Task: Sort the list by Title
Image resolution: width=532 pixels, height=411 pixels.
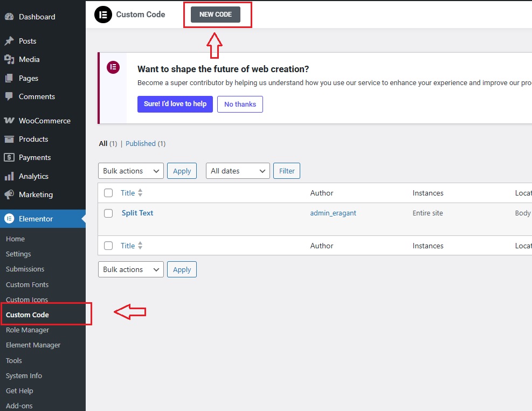Action: pyautogui.click(x=128, y=192)
